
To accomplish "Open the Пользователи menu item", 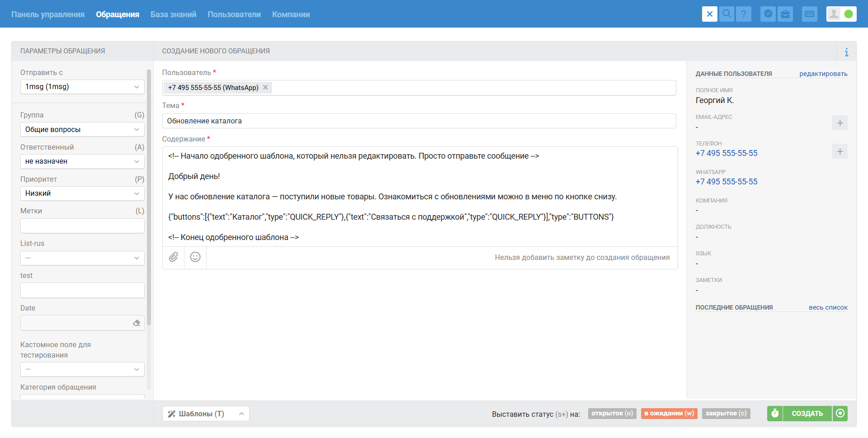I will (x=234, y=14).
